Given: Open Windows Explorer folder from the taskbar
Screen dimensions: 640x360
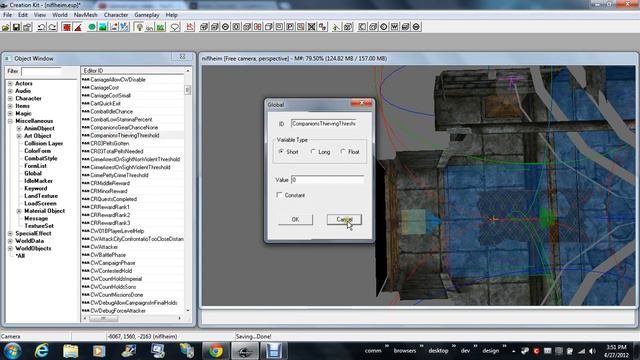Looking at the screenshot, I should click(71, 351).
